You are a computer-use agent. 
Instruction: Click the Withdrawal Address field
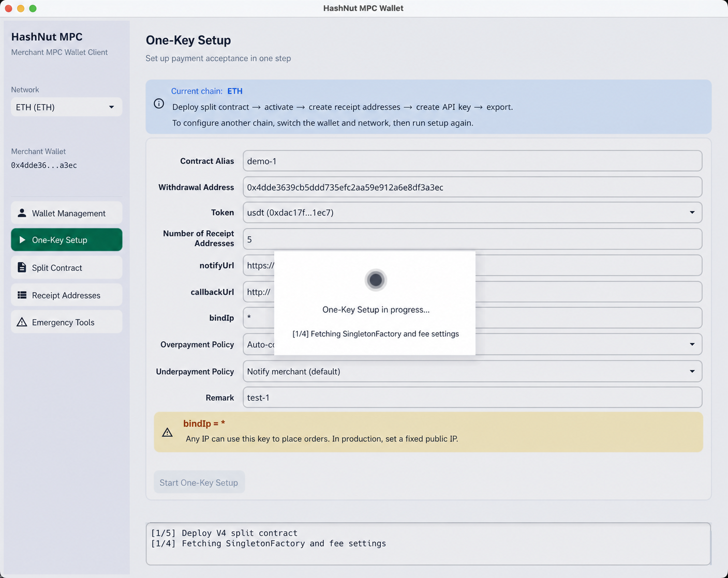pyautogui.click(x=472, y=187)
